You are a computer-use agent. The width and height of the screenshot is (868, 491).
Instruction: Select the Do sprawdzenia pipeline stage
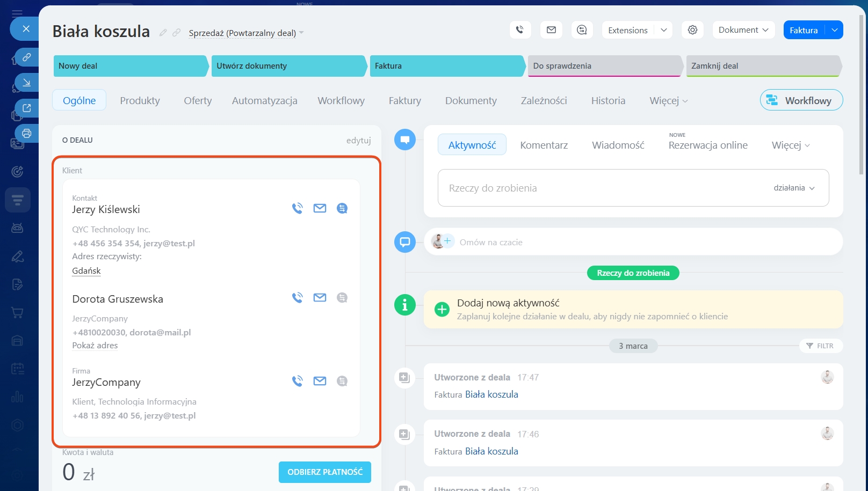pyautogui.click(x=604, y=66)
